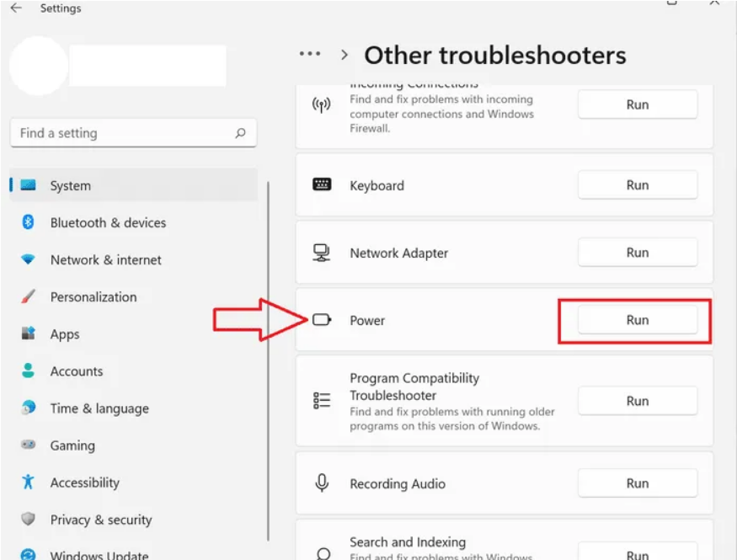The width and height of the screenshot is (737, 560).
Task: Expand the breadcrumb ellipsis menu
Action: [x=310, y=55]
